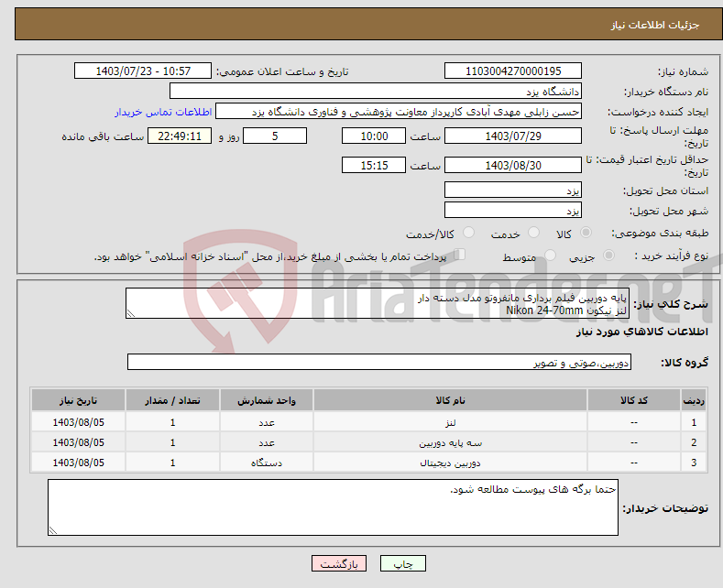Click the remaining days field showing 5
Screen dimensions: 723x588
coord(275,136)
